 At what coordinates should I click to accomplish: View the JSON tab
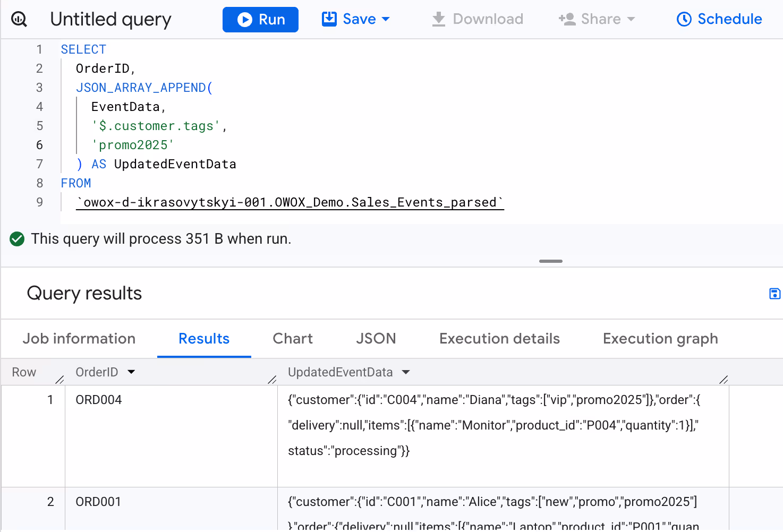click(x=376, y=339)
